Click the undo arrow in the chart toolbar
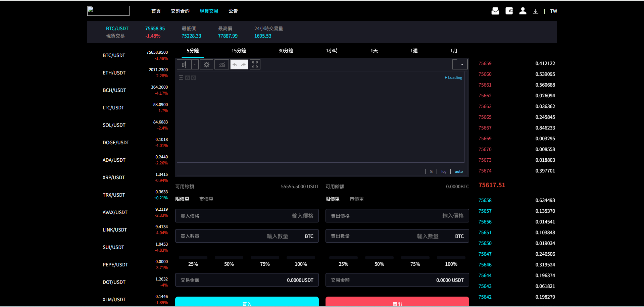Image resolution: width=644 pixels, height=307 pixels. click(x=235, y=64)
